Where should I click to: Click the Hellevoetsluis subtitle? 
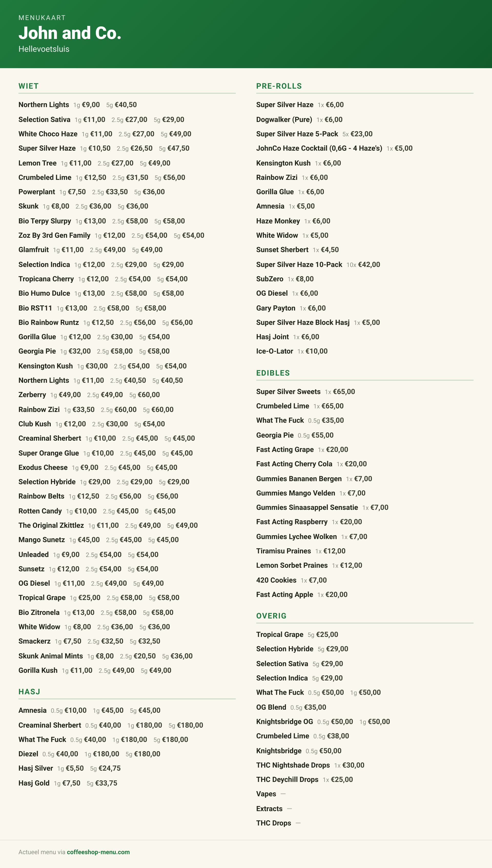tap(44, 49)
